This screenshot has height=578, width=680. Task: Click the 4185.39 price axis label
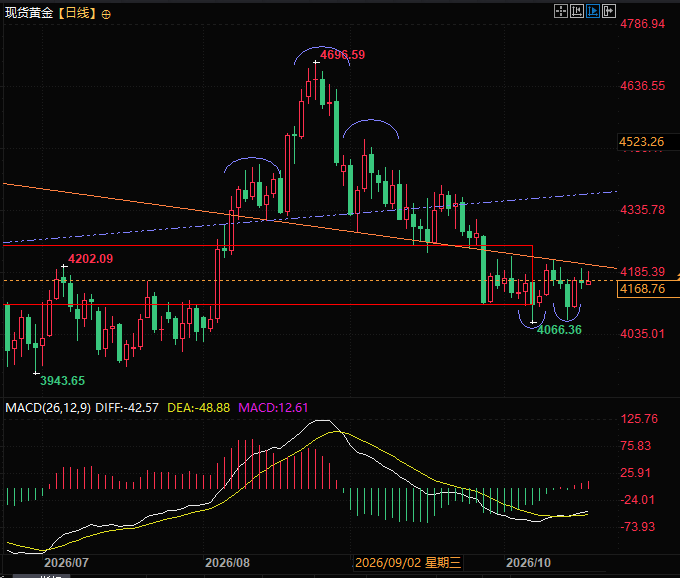(642, 272)
